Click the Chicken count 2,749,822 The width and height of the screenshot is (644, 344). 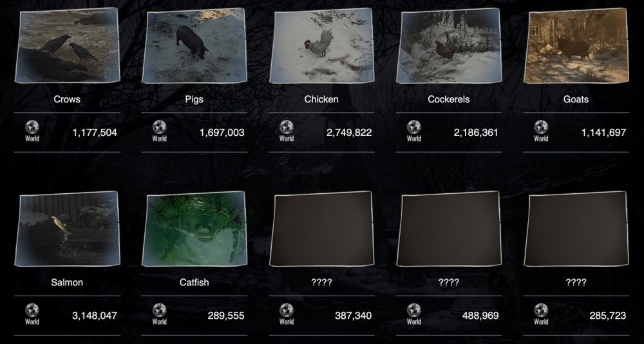[349, 132]
